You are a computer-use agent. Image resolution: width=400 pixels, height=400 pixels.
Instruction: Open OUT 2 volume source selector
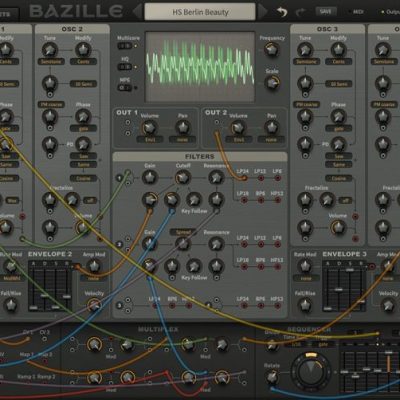(x=239, y=140)
